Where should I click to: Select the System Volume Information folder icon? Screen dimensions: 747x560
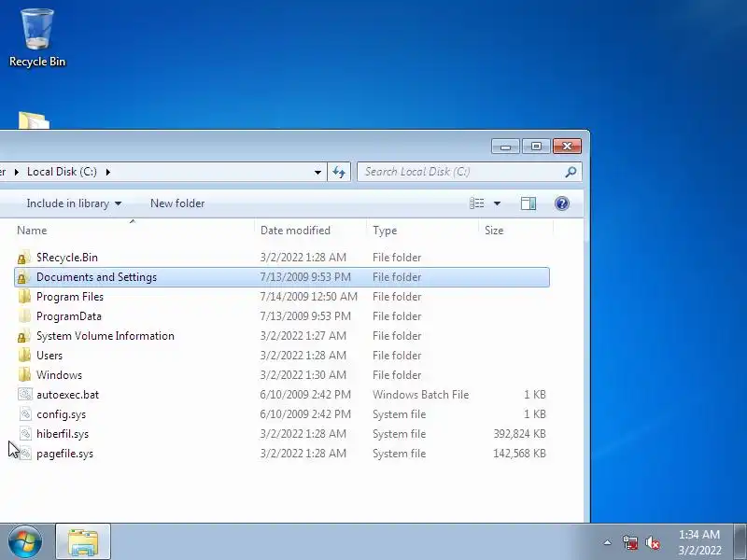coord(23,336)
